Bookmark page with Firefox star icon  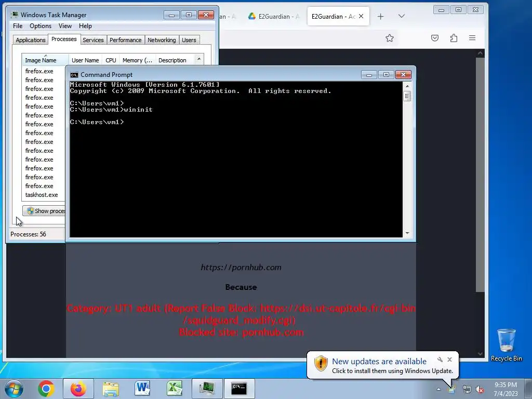point(390,38)
